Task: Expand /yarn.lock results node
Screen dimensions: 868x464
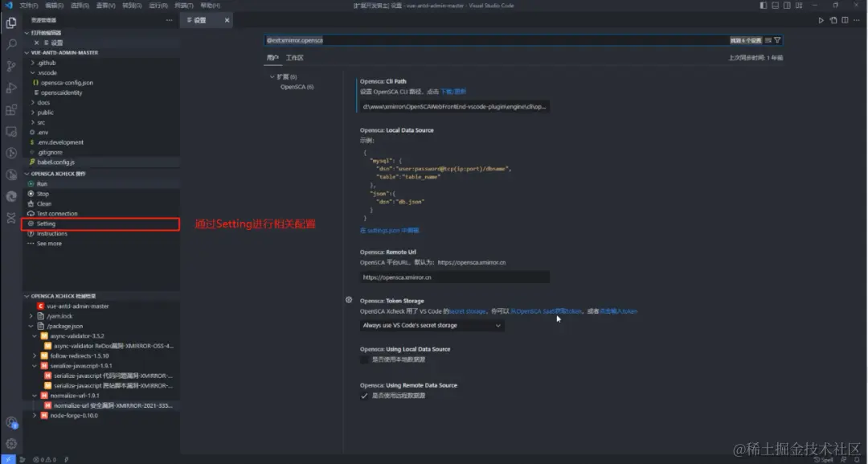Action: [x=31, y=316]
